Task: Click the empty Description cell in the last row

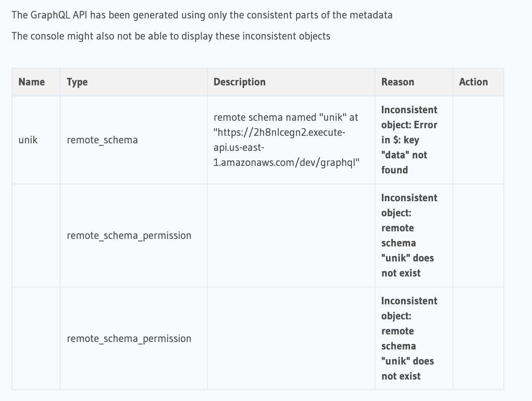Action: [x=291, y=339]
